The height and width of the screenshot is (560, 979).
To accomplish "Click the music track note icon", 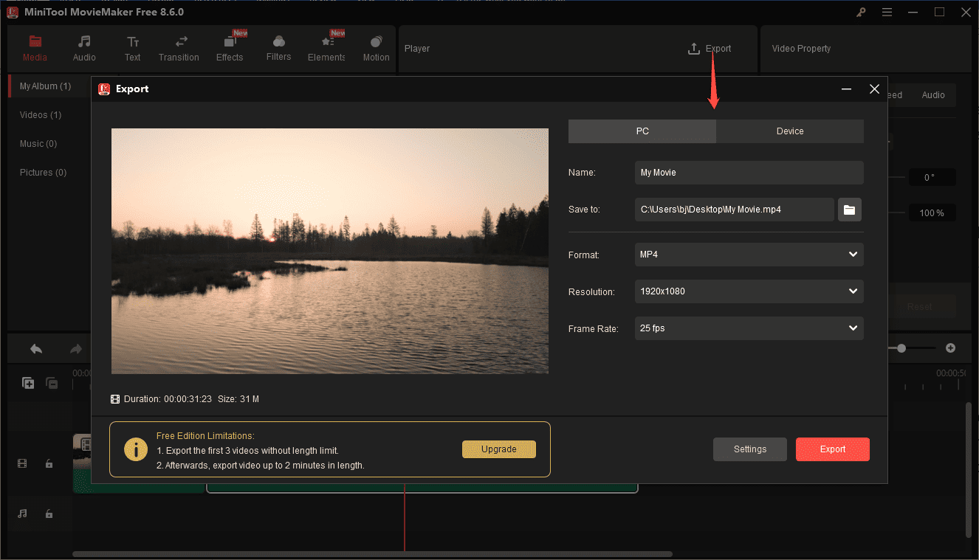I will tap(22, 514).
